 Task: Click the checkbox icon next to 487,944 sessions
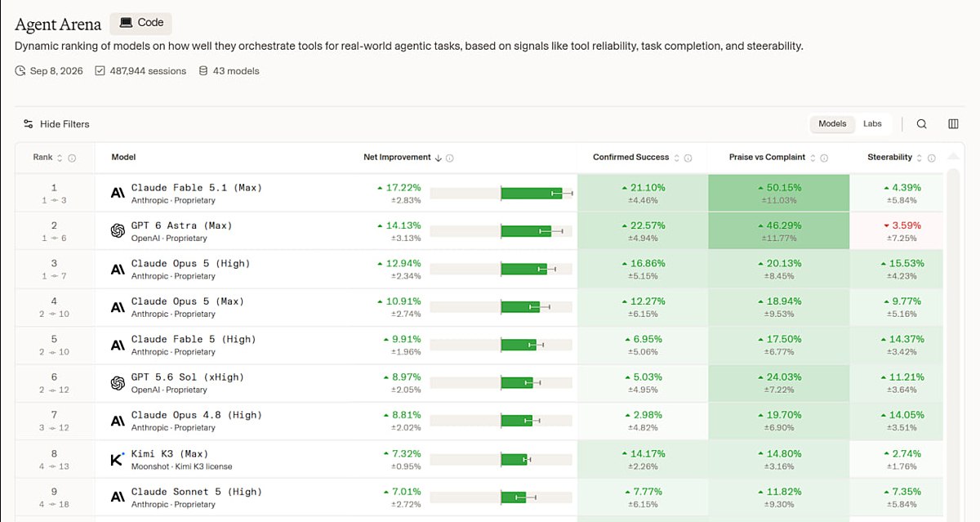pos(100,71)
